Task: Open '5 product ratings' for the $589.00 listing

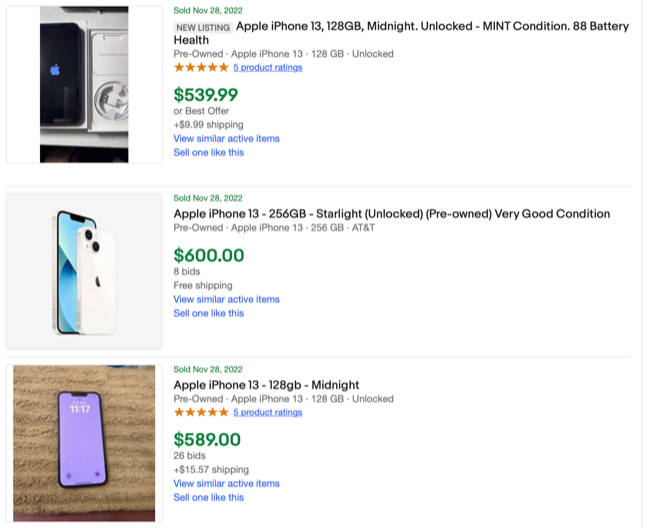Action: (267, 412)
